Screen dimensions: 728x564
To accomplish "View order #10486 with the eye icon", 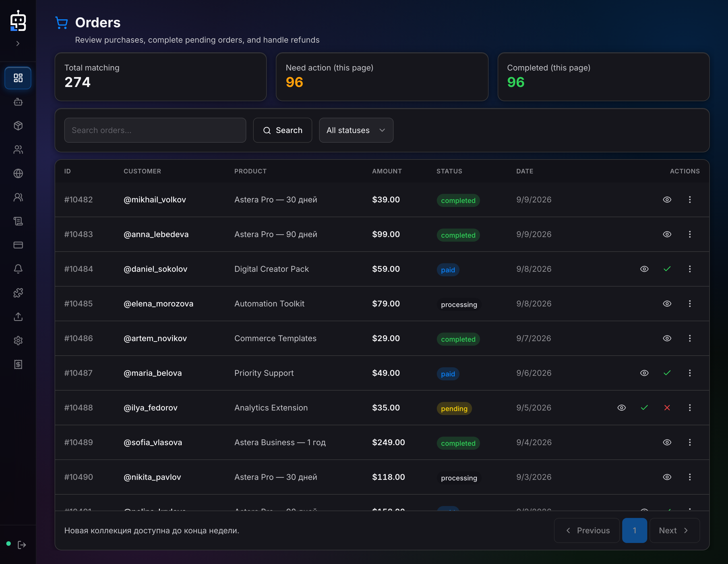I will coord(667,338).
